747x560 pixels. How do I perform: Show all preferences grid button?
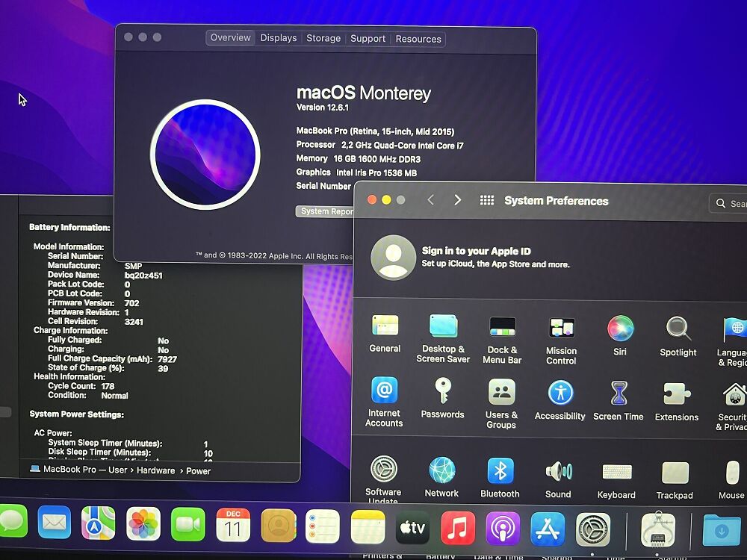pyautogui.click(x=487, y=200)
